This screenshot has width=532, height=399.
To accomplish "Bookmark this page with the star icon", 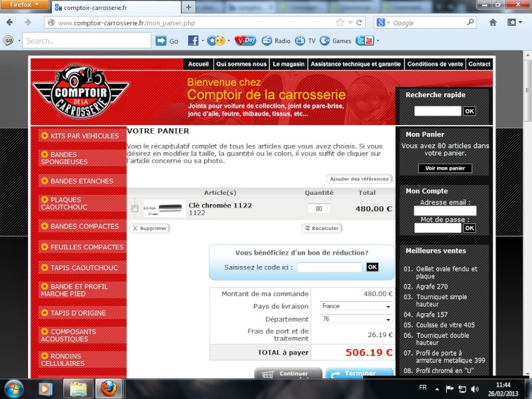I will coord(340,23).
